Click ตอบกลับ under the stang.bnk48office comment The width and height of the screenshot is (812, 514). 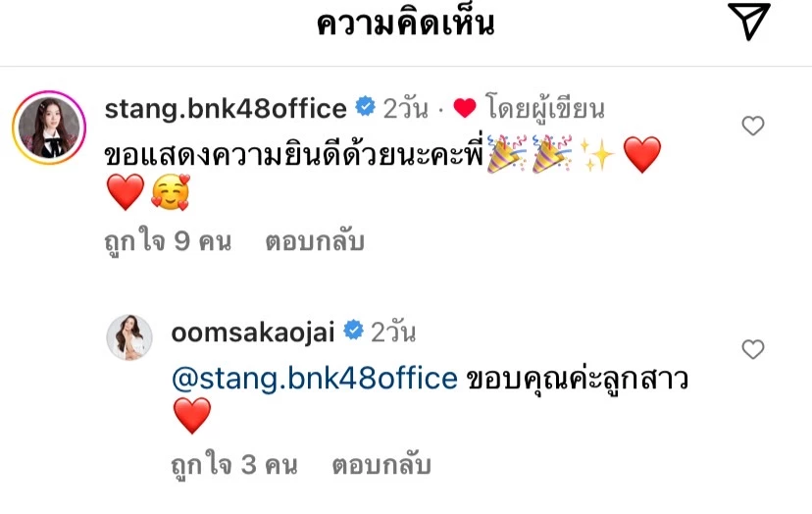(315, 242)
